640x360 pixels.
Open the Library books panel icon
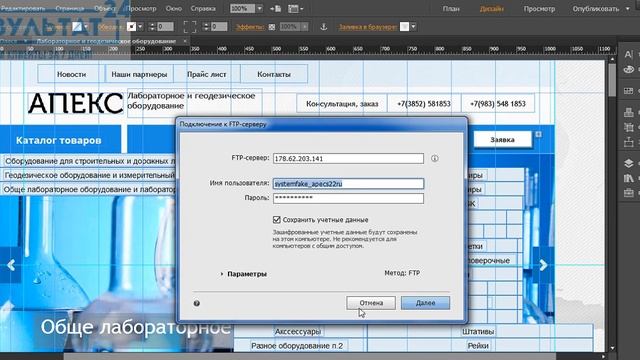pyautogui.click(x=629, y=178)
